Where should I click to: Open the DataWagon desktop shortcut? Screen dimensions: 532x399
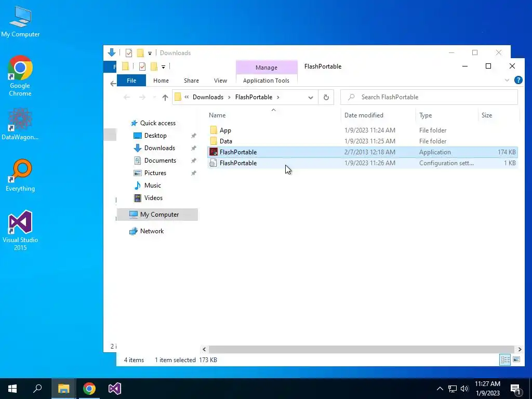(20, 124)
